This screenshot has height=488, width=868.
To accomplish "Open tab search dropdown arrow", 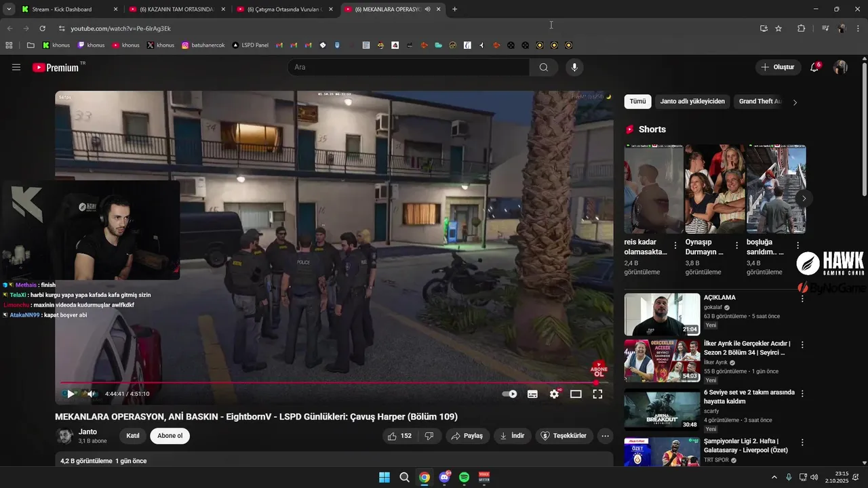I will [9, 9].
